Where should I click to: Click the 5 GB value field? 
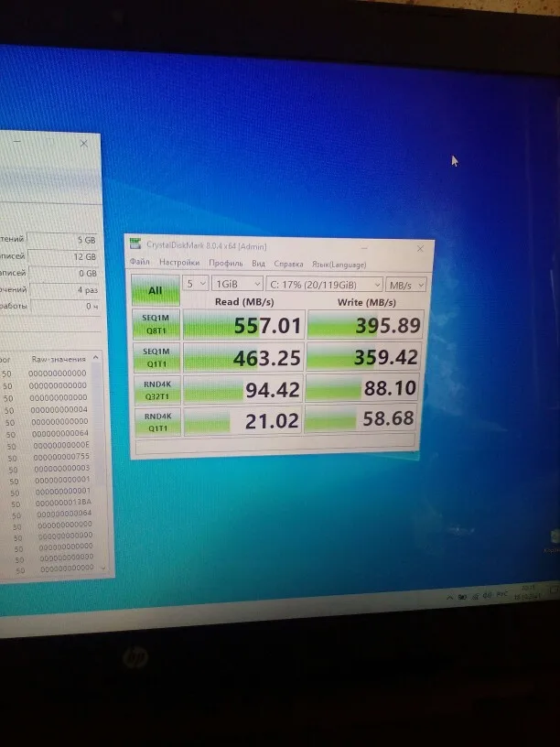click(x=62, y=240)
